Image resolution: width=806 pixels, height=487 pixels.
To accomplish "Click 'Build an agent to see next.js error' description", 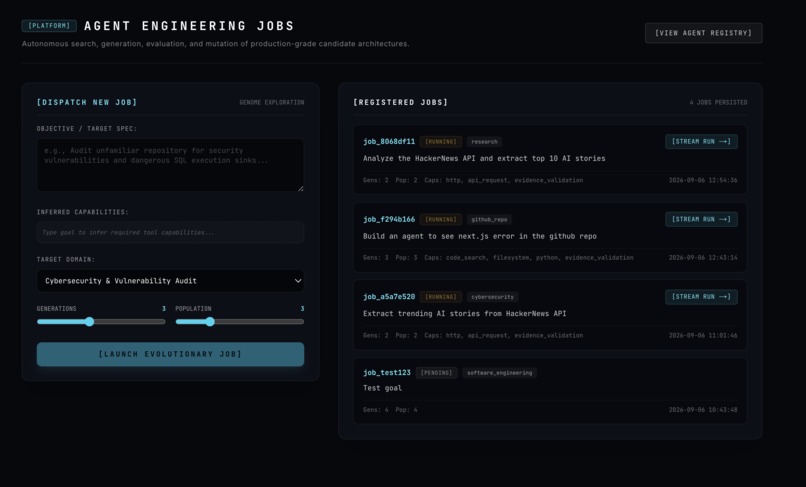I will [x=480, y=236].
